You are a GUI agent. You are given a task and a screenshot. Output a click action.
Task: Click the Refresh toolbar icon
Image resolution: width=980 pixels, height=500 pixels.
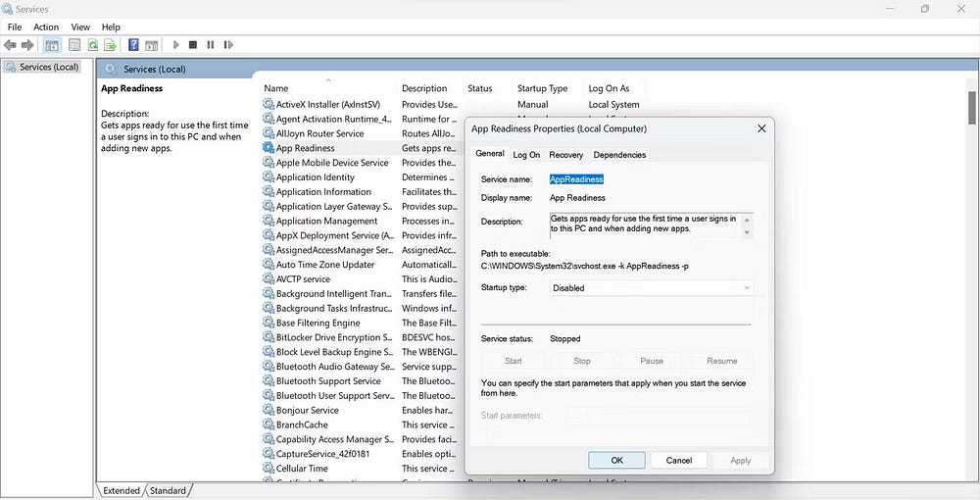pyautogui.click(x=92, y=45)
